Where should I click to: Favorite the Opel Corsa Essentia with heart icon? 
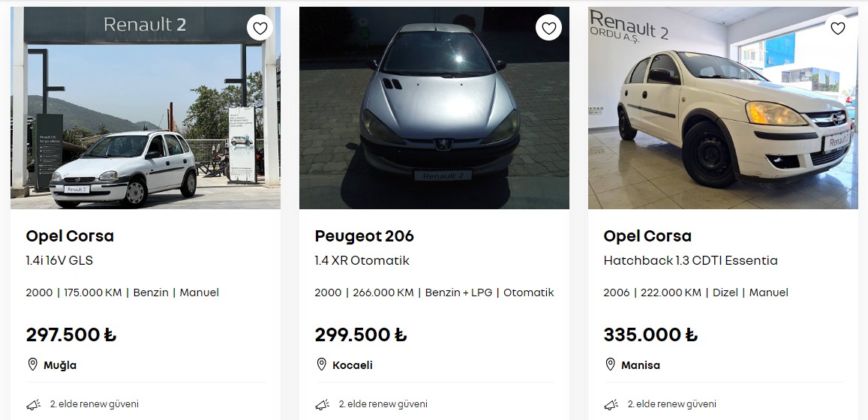[837, 28]
